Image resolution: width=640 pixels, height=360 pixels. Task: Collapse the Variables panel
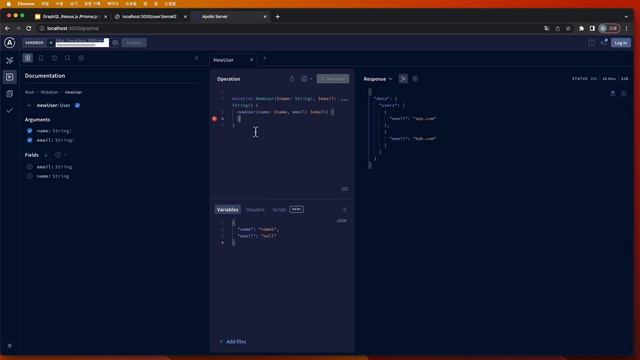pos(344,210)
